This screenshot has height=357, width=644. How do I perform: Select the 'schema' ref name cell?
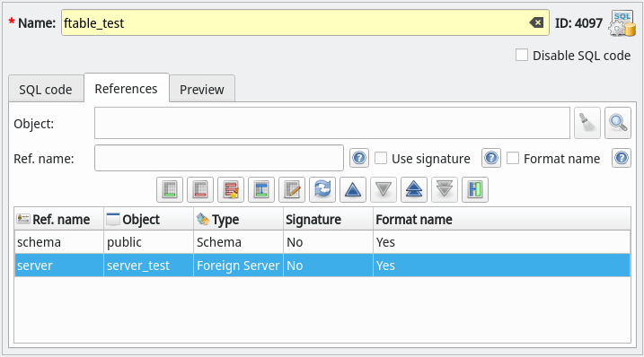click(x=59, y=242)
